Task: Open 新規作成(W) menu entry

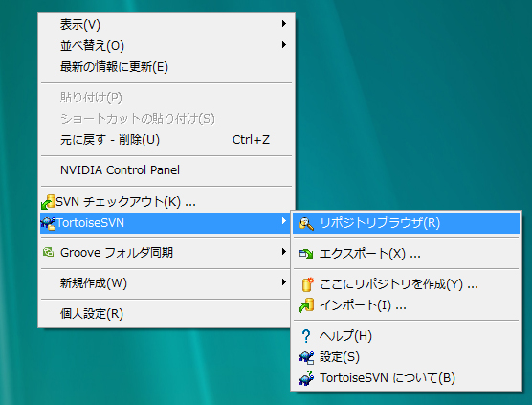Action: pos(166,283)
